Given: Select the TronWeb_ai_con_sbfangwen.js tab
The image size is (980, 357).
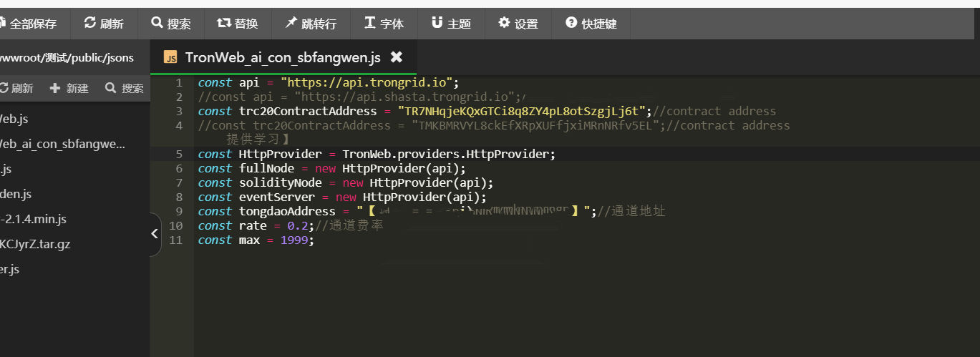Looking at the screenshot, I should coord(283,57).
